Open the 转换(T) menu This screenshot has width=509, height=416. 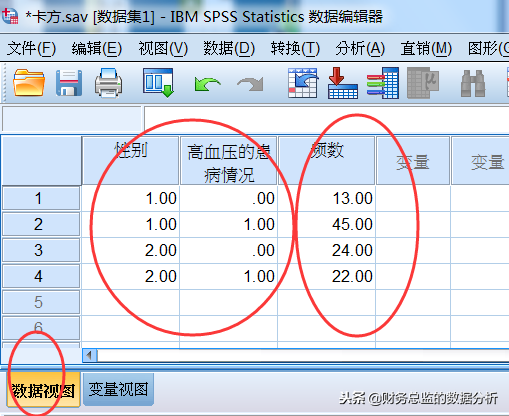295,48
